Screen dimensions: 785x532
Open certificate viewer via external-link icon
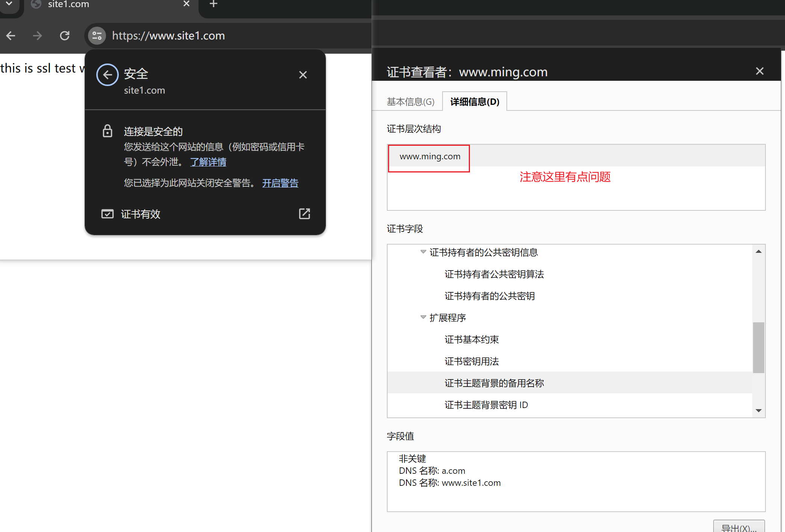click(304, 214)
